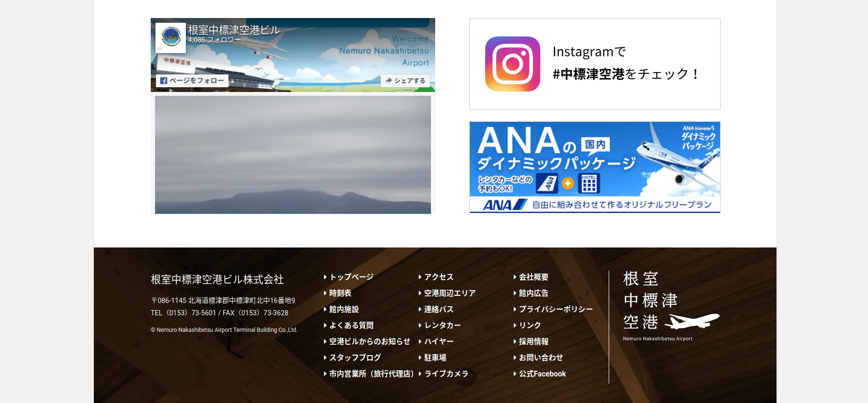Screen dimensions: 868x403
Task: Select よくある質問 in the footer menu
Action: [351, 325]
